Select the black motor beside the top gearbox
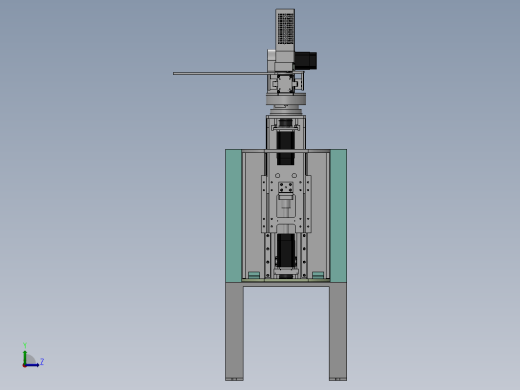Screen dimensions: 520x390 [x=305, y=60]
